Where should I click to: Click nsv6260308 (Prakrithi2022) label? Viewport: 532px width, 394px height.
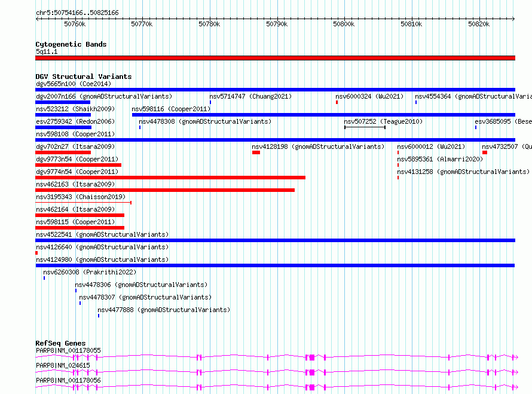coord(90,272)
